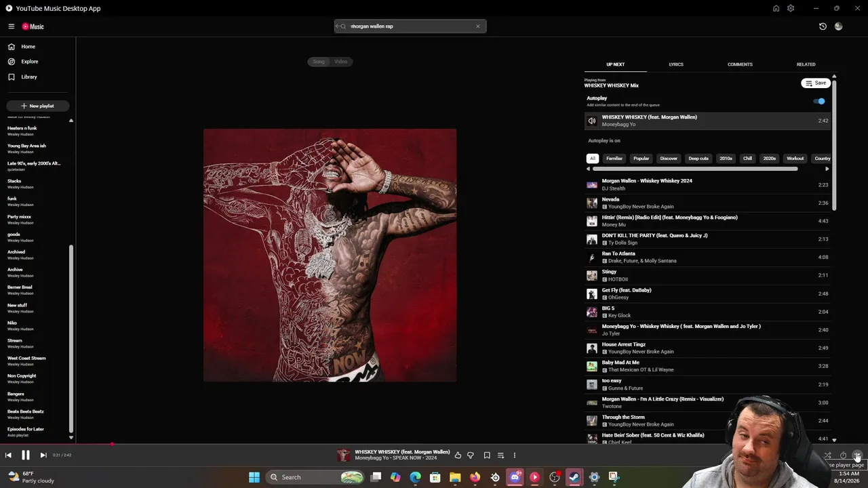Play Nevada from the queue
Viewport: 868px width, 488px height.
[709, 203]
